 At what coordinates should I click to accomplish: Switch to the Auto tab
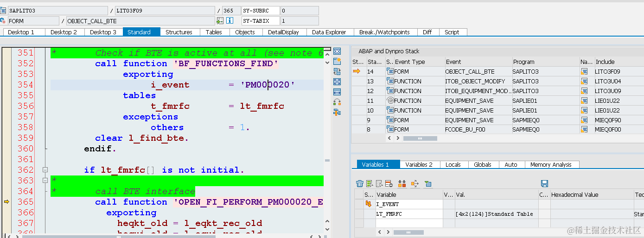pos(511,164)
